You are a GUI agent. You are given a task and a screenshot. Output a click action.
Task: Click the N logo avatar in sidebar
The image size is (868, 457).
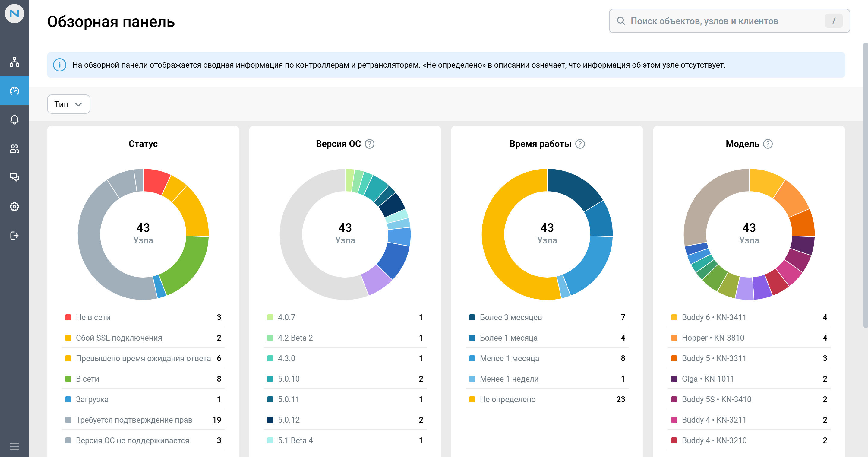pos(14,14)
